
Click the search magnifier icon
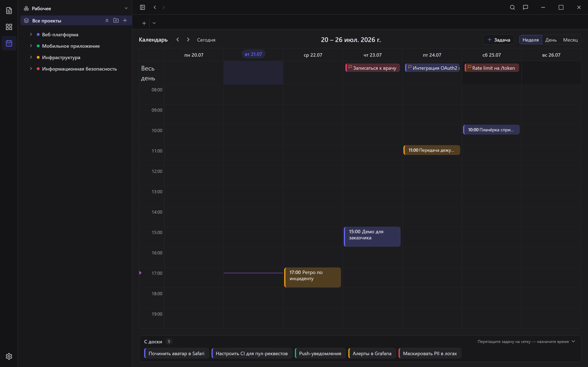[512, 7]
